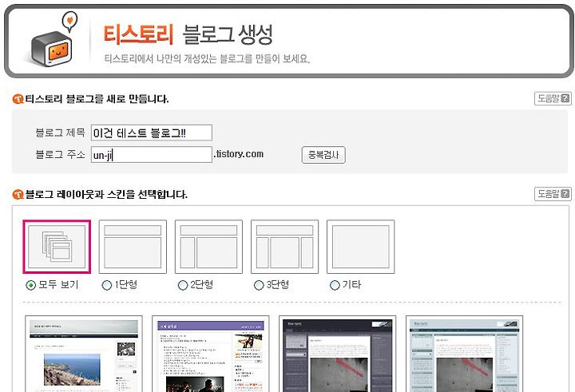Click the orange bullet icon beside the layout heading
Screen dimensions: 575x392
tap(18, 194)
